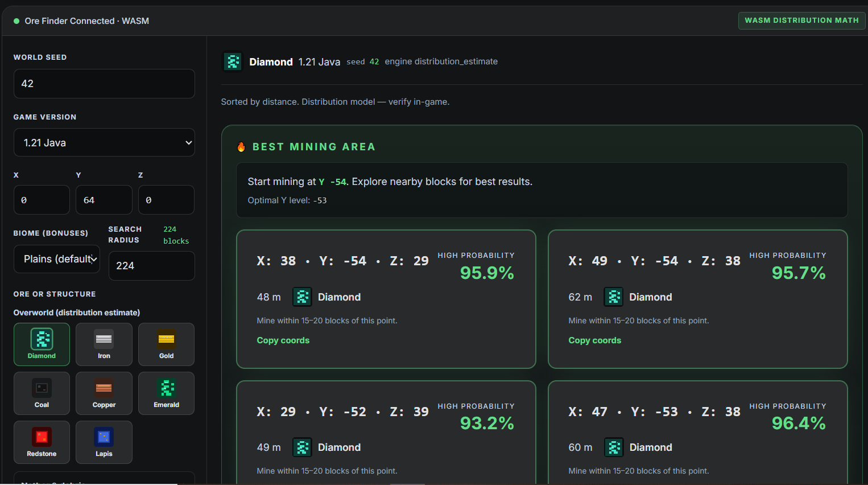Screen dimensions: 868x485
Task: Select the Redstone ore tile
Action: 42,442
